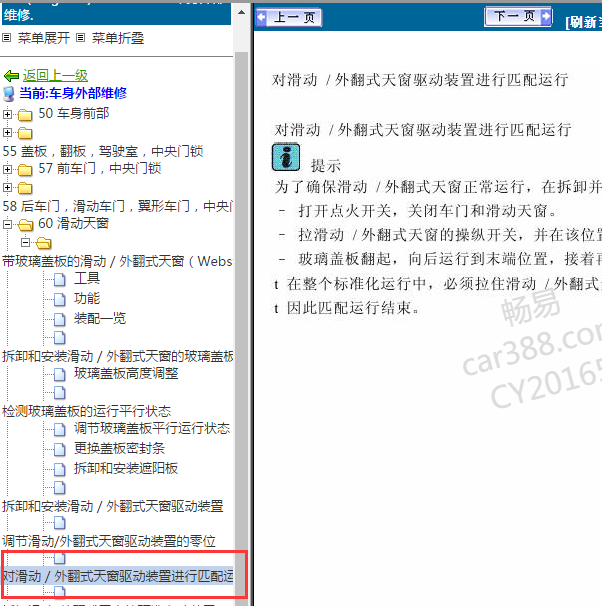The image size is (602, 606).
Task: Click the page icon beside 装配一览
Action: pos(60,320)
